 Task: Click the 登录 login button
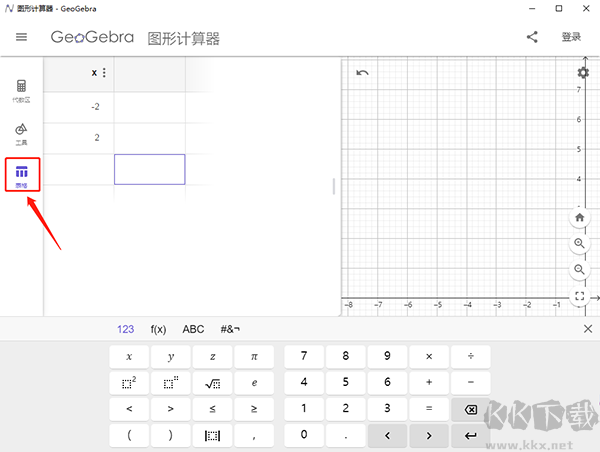[571, 37]
